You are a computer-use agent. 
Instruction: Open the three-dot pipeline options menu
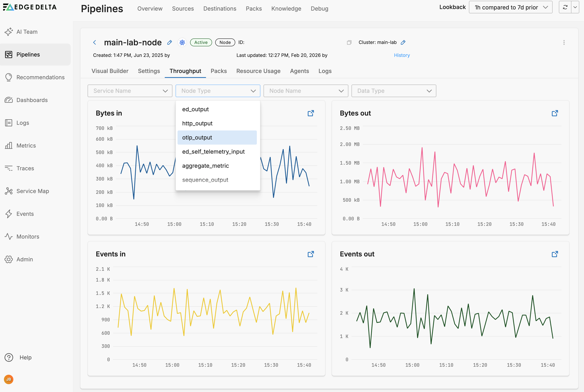(x=564, y=43)
